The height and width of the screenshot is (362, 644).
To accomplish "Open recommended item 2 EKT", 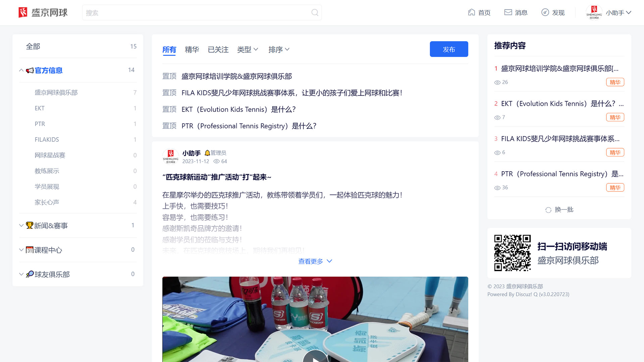I will click(562, 104).
